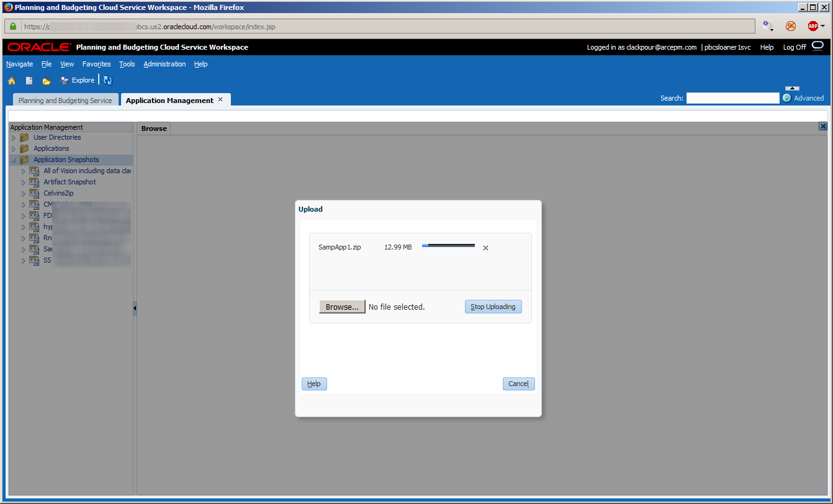Select the CelvinsZip snapshot
Screen dimensions: 833x504
58,194
